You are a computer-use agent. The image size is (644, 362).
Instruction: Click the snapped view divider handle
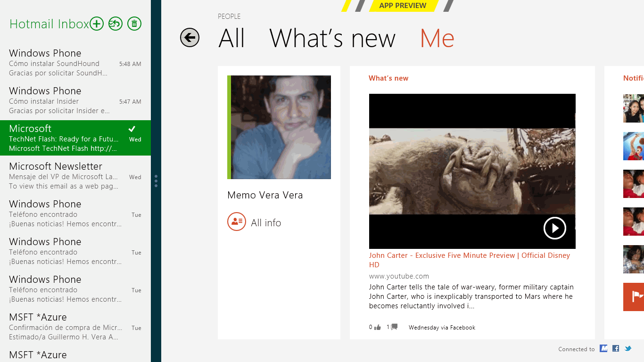coord(156,181)
